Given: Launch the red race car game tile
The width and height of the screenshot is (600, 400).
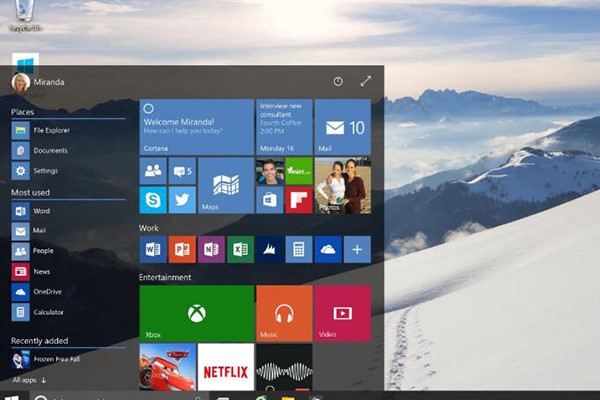Looking at the screenshot, I should tap(168, 367).
